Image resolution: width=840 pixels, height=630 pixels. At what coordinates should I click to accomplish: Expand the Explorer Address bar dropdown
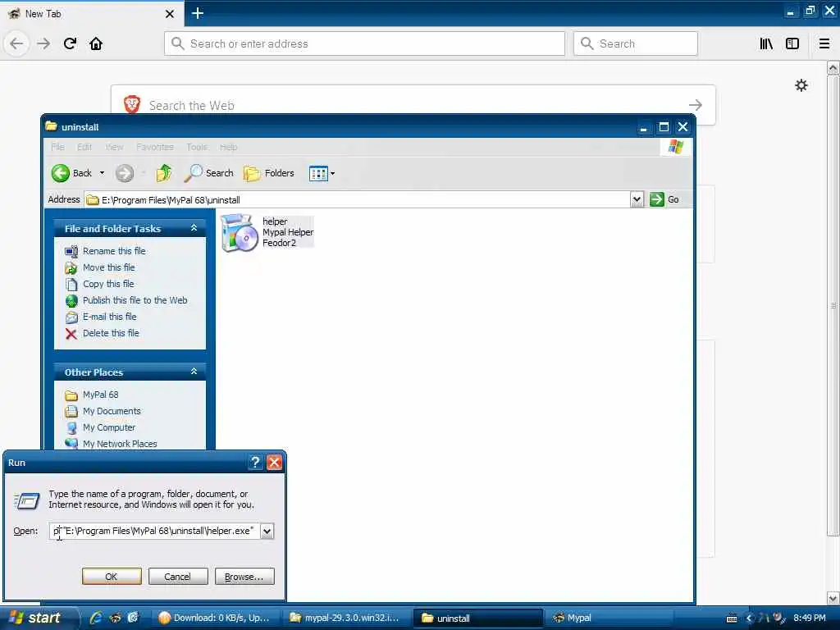pos(637,200)
